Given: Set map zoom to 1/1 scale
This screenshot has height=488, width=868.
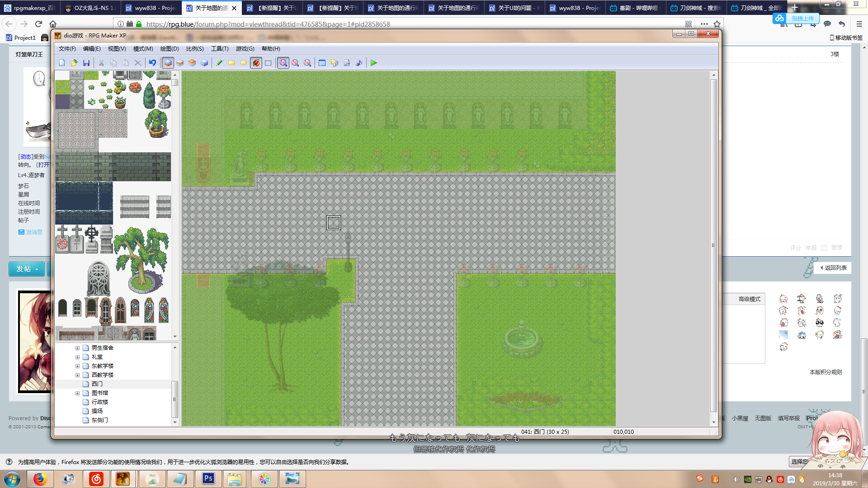Looking at the screenshot, I should pos(283,63).
